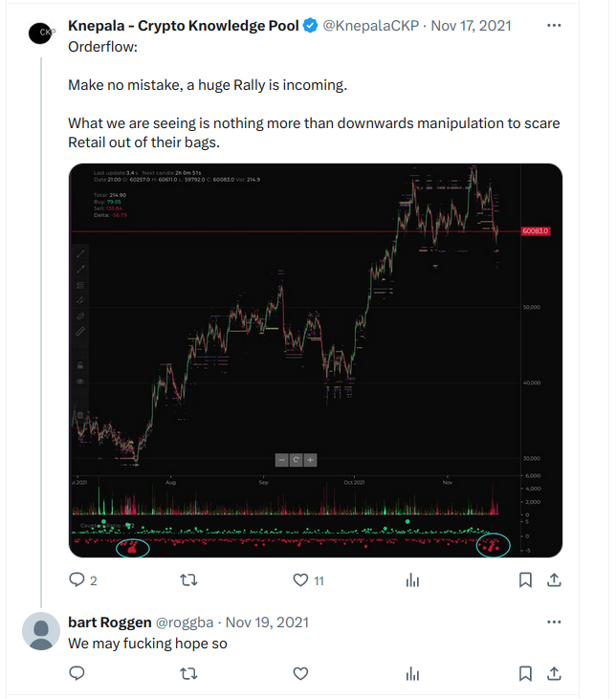Share Knepala's tweet via upload icon
Image resolution: width=616 pixels, height=699 pixels.
click(x=554, y=579)
